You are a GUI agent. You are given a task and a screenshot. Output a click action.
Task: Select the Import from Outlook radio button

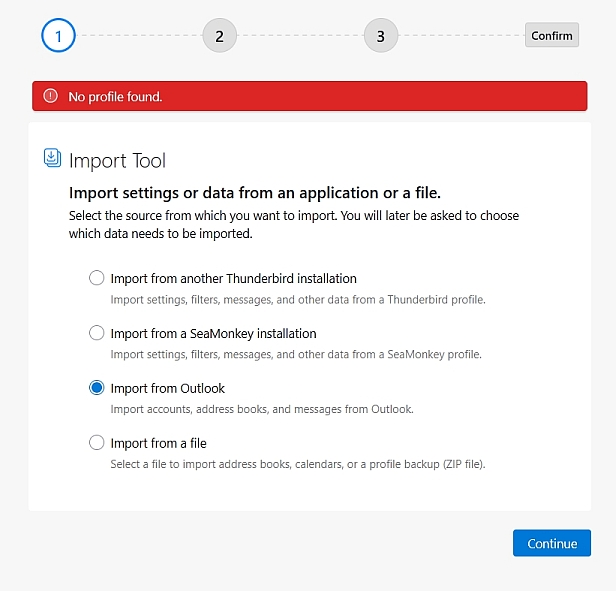(x=97, y=388)
